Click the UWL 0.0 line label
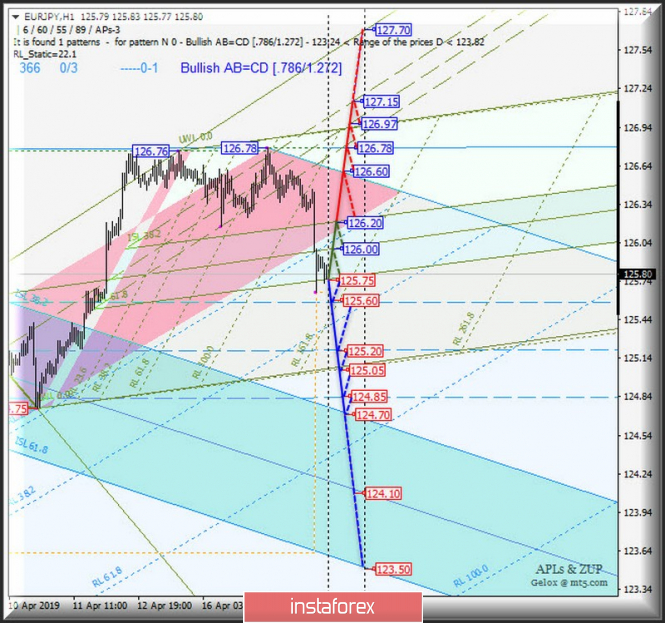 [x=196, y=137]
